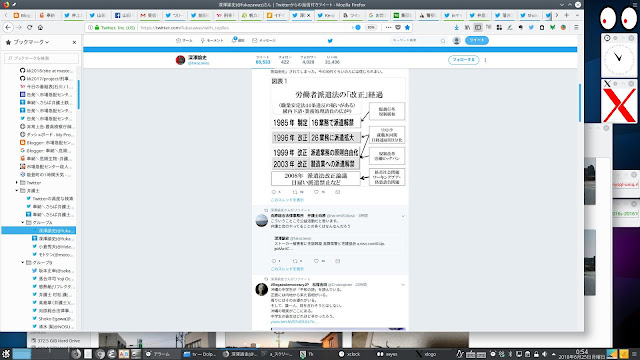640x360 pixels.
Task: Click the bookmarks search field
Action: pyautogui.click(x=41, y=58)
